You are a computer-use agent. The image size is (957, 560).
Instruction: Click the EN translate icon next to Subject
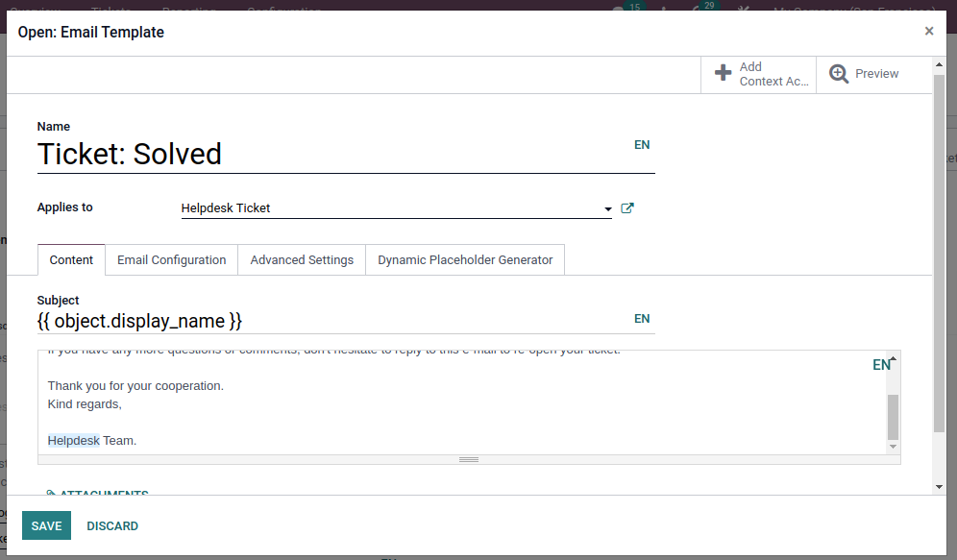(642, 319)
